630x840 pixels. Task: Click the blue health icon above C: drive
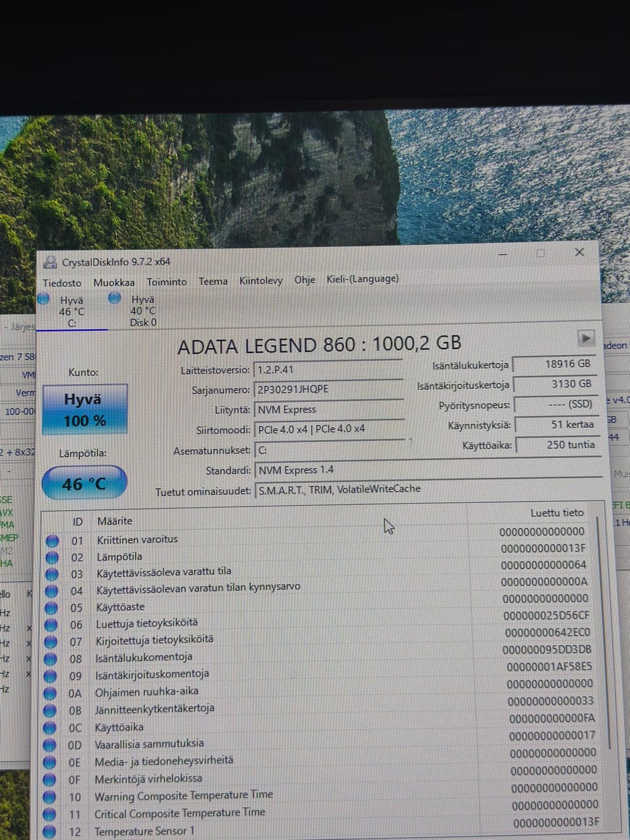pos(44,299)
